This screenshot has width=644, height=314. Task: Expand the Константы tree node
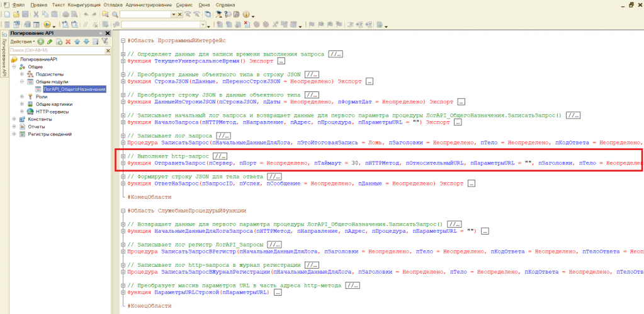click(14, 119)
